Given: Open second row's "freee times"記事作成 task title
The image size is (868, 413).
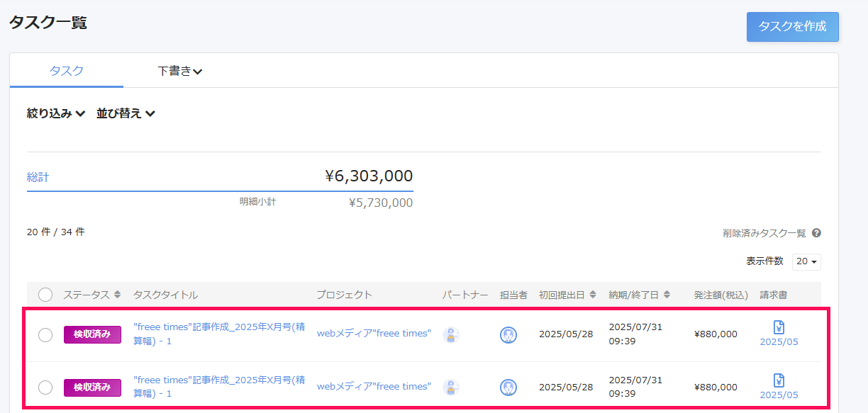Looking at the screenshot, I should click(219, 387).
